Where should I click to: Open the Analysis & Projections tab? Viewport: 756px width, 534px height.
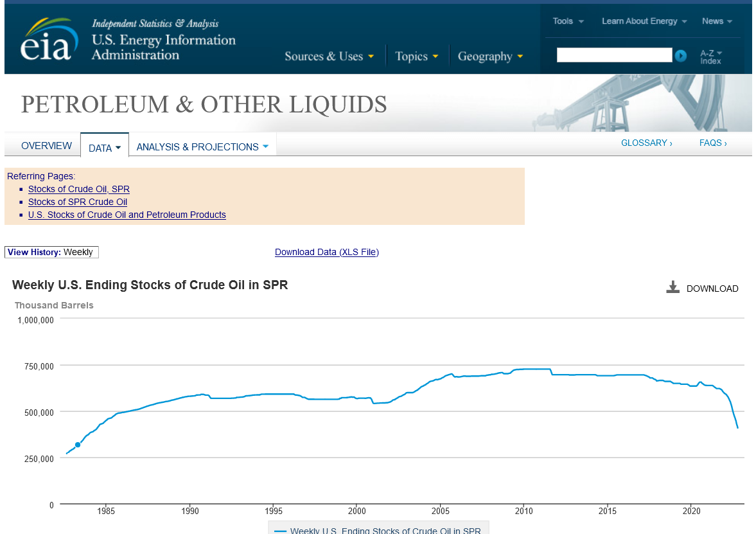(x=202, y=147)
